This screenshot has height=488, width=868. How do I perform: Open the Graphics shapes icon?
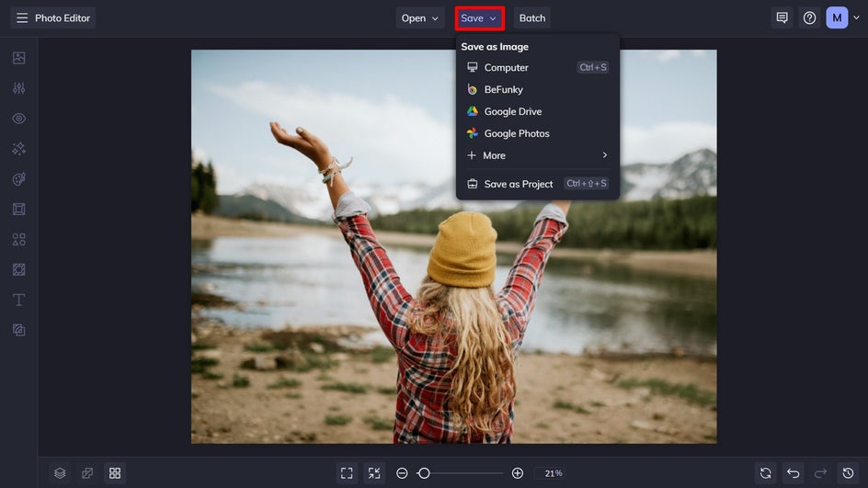[x=18, y=239]
